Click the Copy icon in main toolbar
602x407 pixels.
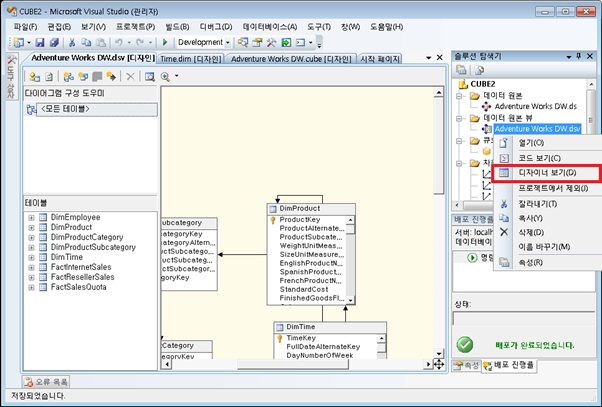tap(86, 42)
